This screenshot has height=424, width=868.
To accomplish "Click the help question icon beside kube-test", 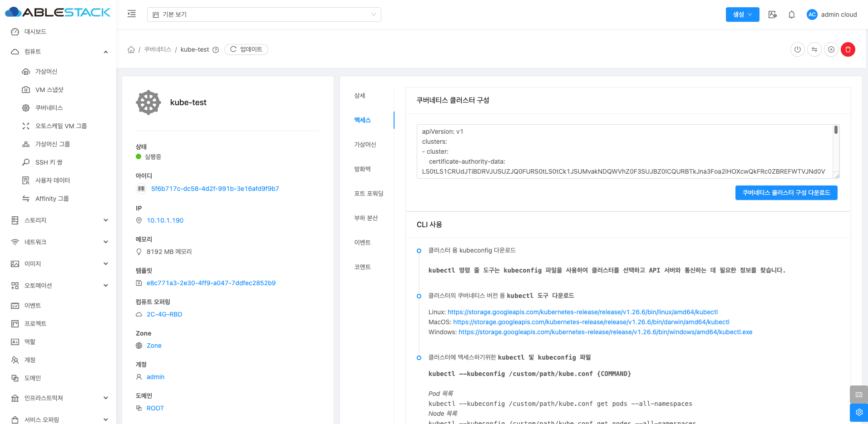I will (216, 50).
